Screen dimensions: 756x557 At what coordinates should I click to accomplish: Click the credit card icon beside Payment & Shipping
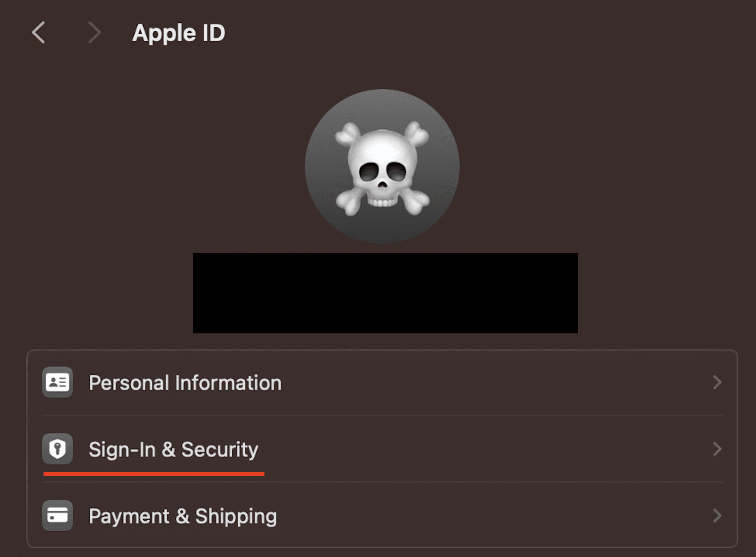click(x=57, y=515)
